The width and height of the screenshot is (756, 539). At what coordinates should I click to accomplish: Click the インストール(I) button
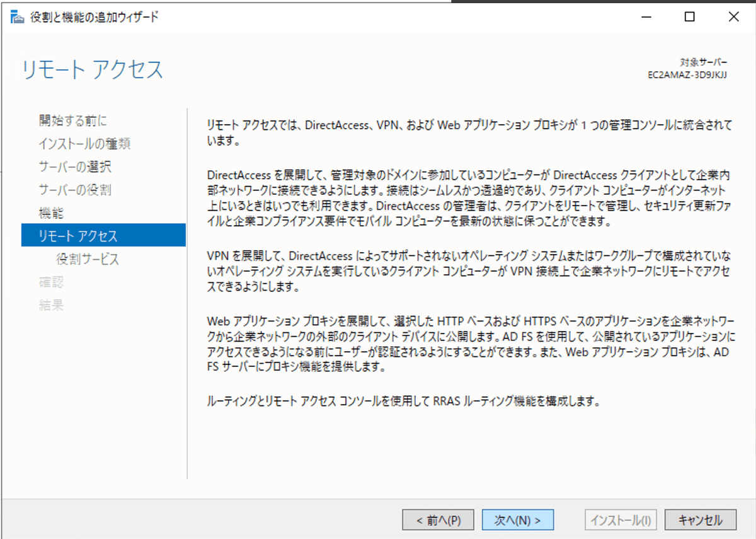(x=621, y=520)
